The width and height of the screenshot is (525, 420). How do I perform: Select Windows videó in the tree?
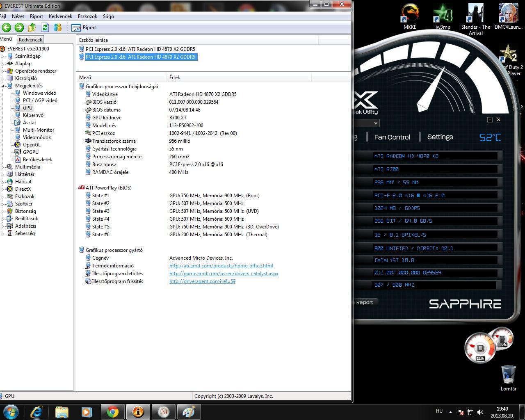click(39, 93)
